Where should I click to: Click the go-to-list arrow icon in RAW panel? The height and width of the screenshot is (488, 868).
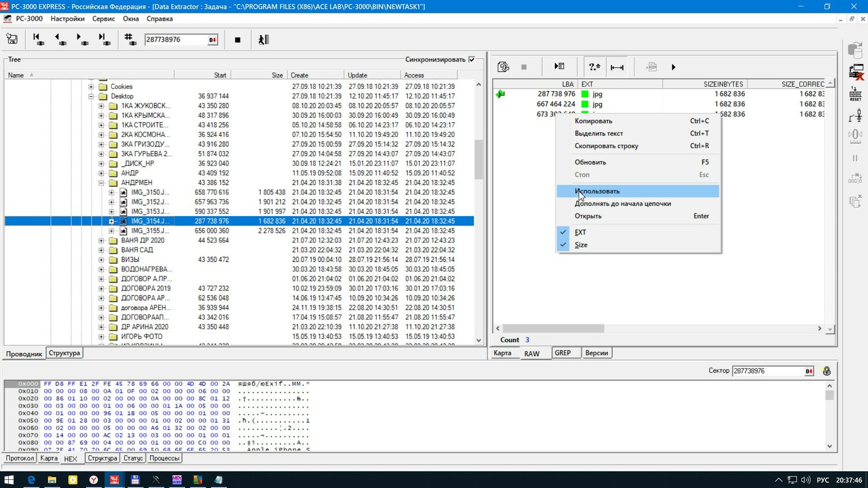559,66
